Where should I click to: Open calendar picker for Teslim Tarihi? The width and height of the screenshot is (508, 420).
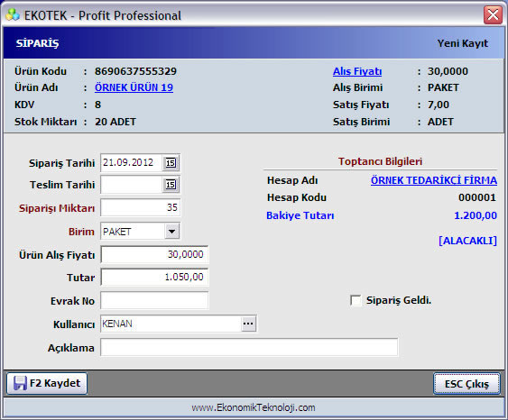coord(171,185)
